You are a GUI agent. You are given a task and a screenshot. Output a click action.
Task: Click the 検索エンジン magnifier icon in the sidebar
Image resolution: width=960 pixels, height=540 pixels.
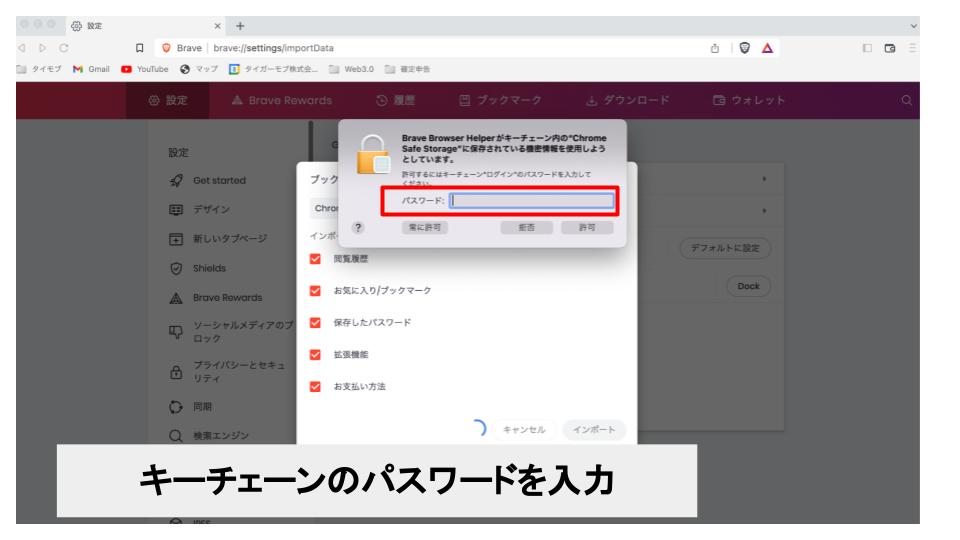(176, 436)
